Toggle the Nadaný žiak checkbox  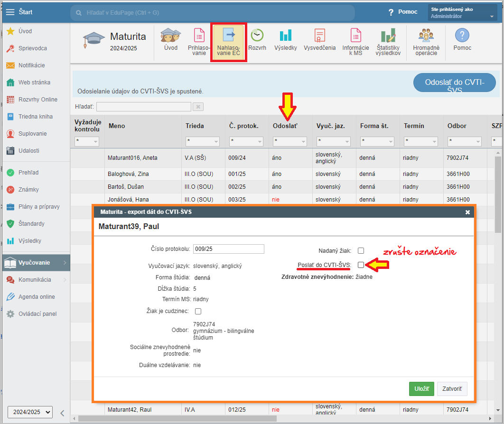tap(361, 250)
